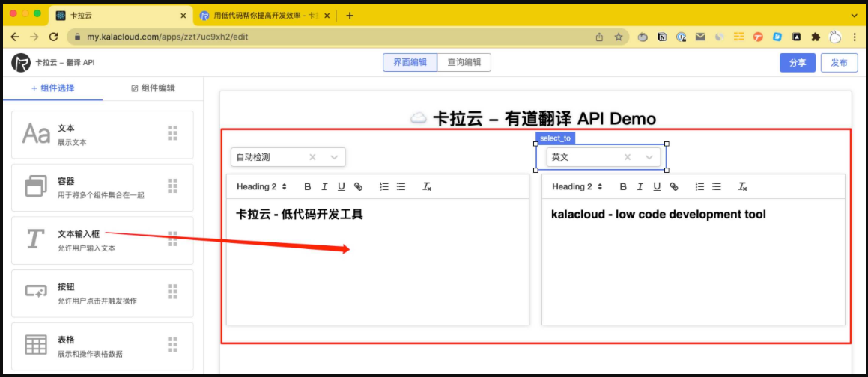Click the drag handle on the 按钮 component
This screenshot has width=868, height=377.
point(173,292)
